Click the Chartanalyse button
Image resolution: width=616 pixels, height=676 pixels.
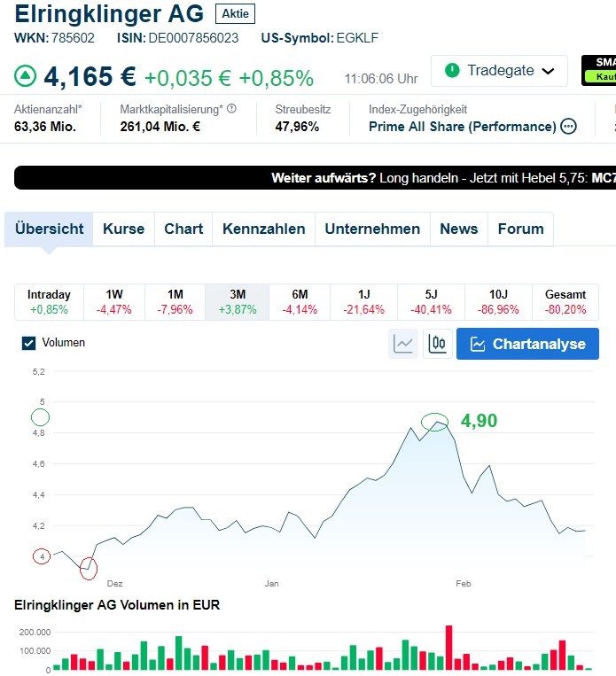coord(527,344)
